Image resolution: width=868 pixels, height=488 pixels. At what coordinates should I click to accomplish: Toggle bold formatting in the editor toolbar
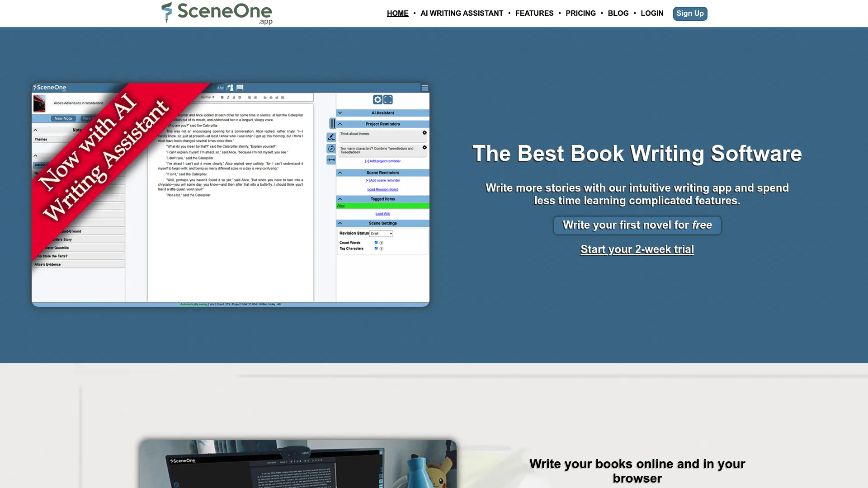point(222,97)
